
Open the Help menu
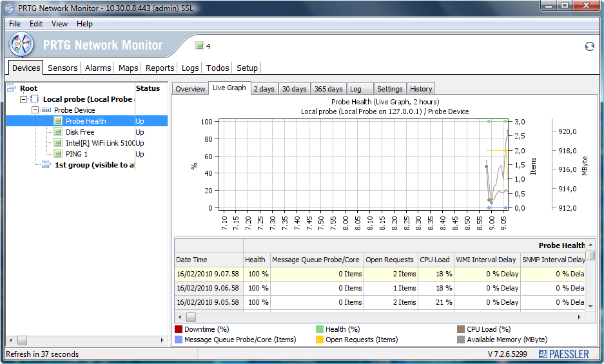pyautogui.click(x=84, y=24)
